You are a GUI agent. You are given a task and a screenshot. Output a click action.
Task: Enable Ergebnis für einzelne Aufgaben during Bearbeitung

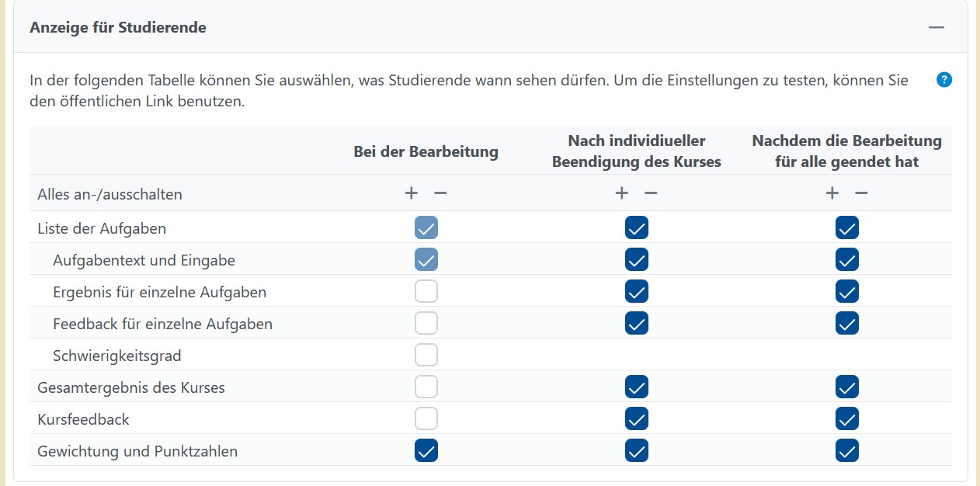(x=426, y=292)
